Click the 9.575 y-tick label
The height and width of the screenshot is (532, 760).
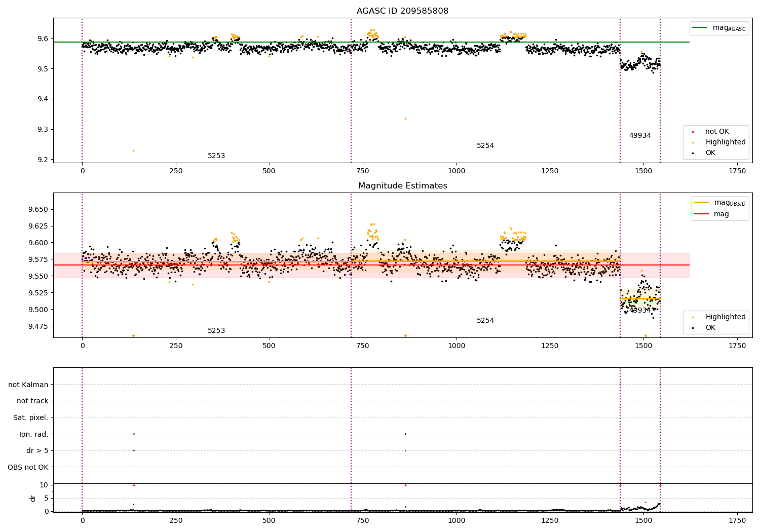[39, 260]
